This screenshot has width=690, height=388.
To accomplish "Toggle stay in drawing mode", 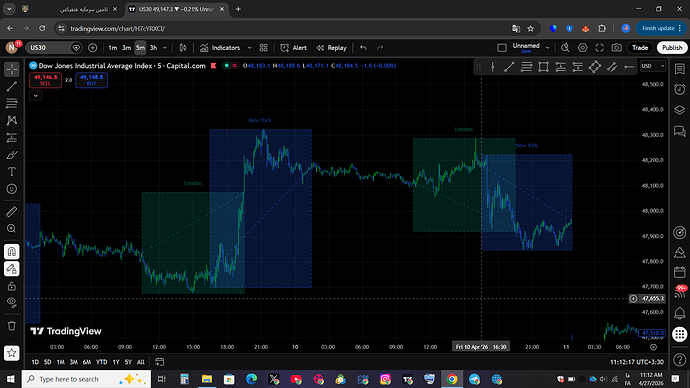I will tap(11, 269).
